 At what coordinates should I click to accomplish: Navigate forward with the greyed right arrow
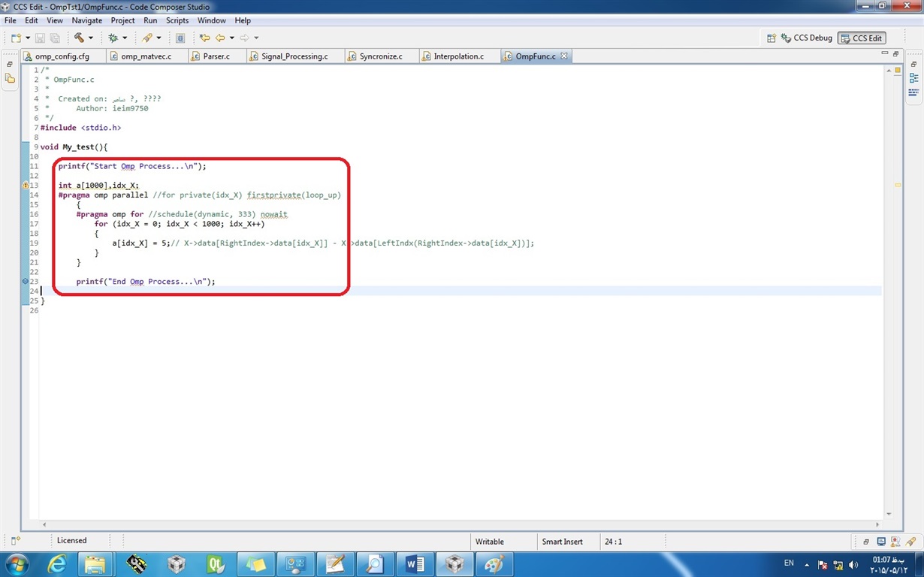(244, 38)
